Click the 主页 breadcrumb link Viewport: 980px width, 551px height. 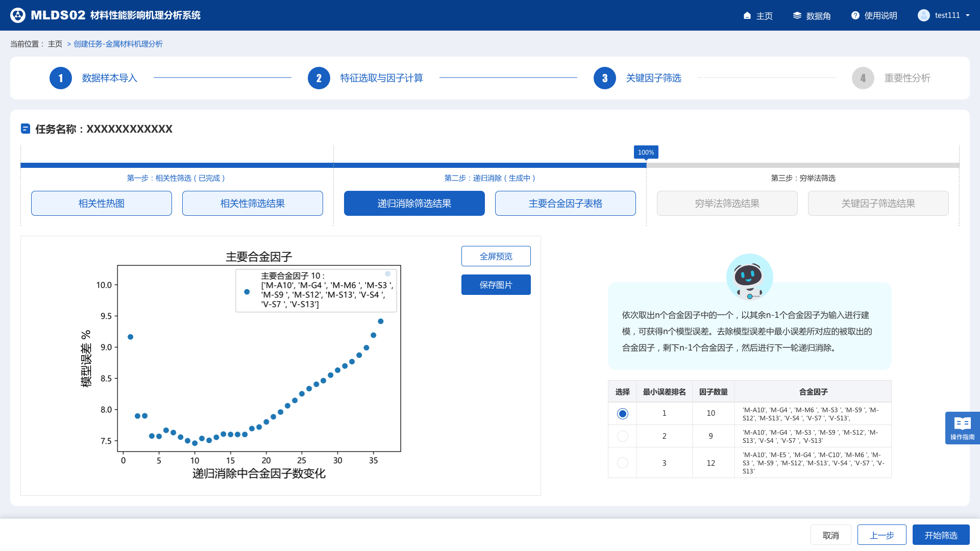55,44
